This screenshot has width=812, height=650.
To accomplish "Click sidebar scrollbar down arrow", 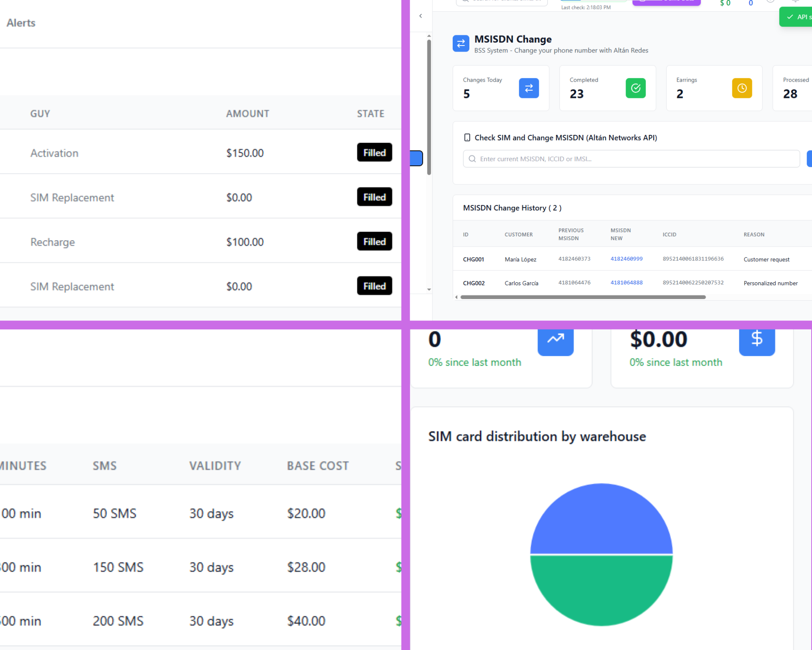I will tap(429, 290).
